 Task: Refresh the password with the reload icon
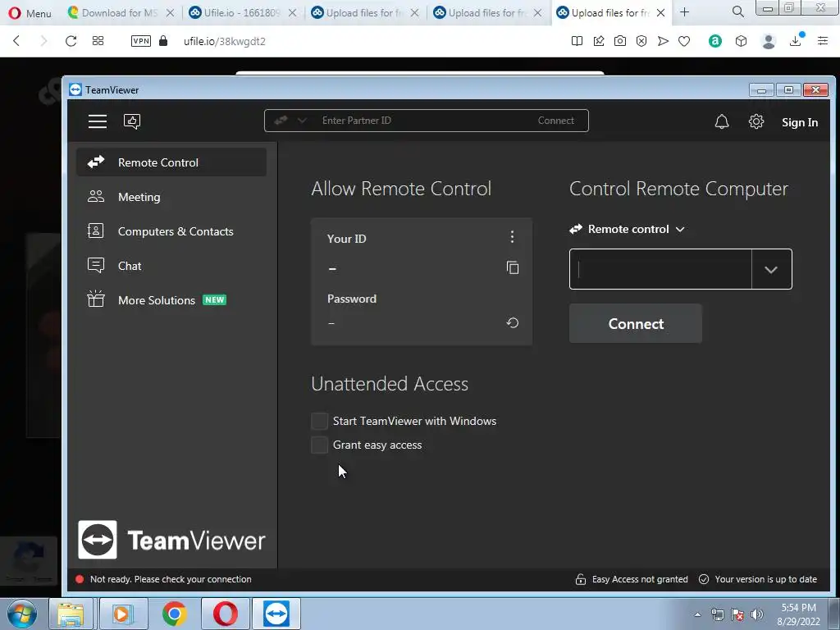[513, 322]
